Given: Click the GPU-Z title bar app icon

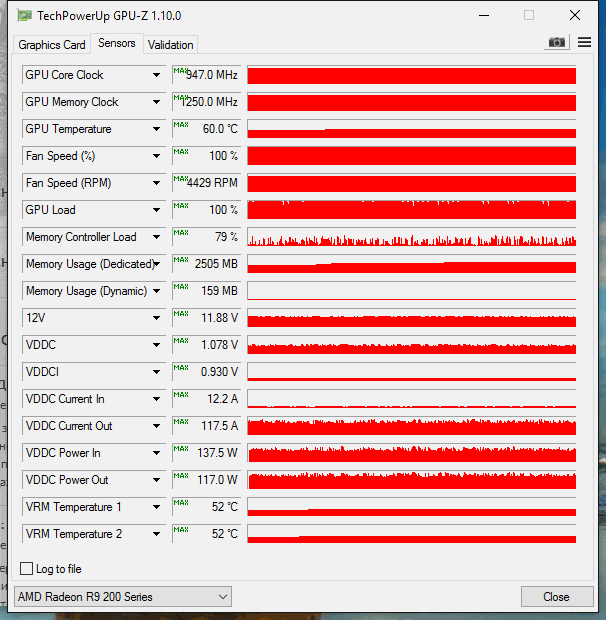Looking at the screenshot, I should (x=25, y=16).
